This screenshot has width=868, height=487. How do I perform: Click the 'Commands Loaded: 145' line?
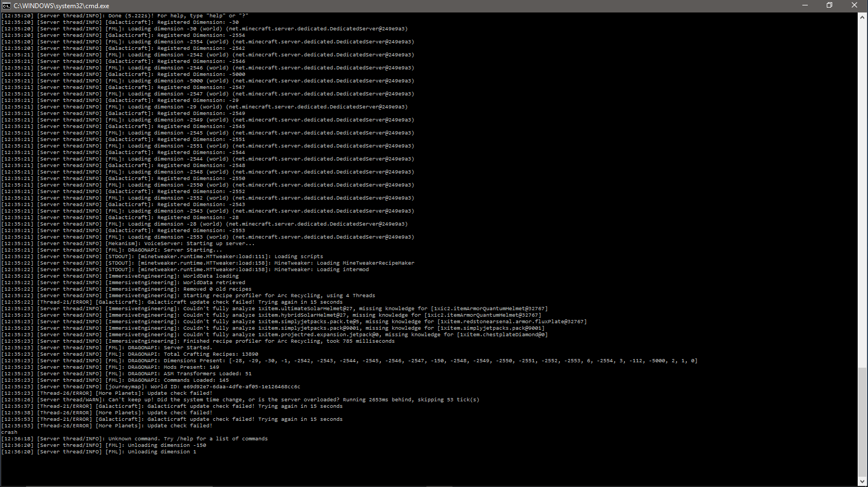point(115,380)
